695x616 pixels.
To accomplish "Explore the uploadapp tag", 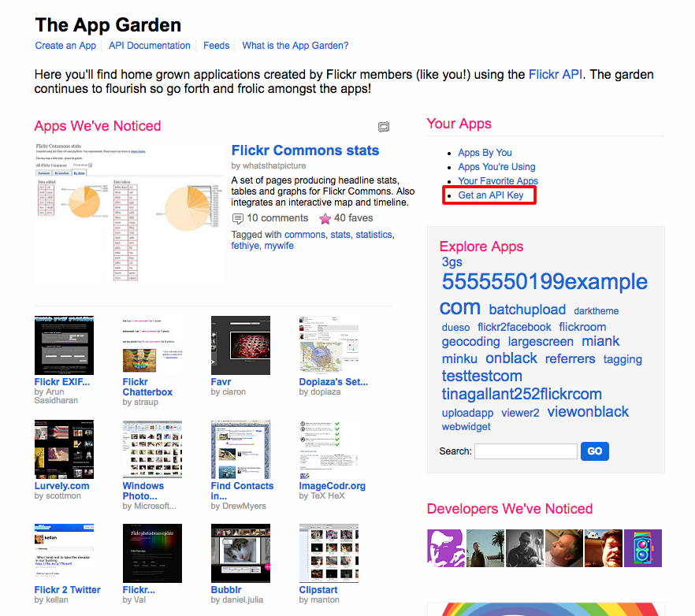I will tap(467, 413).
